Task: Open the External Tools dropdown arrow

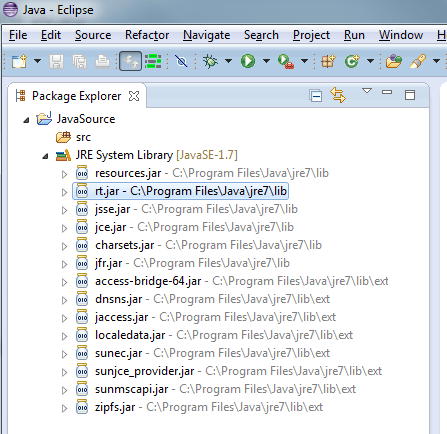Action: pos(304,61)
